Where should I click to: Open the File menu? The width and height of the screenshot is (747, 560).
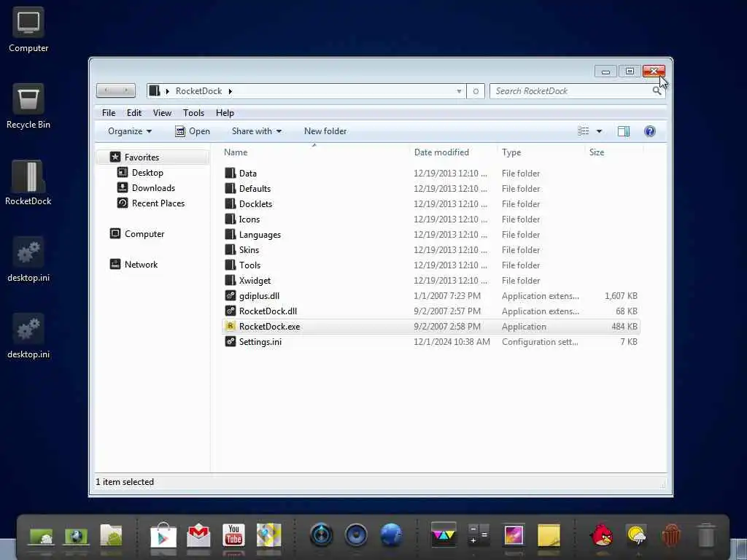109,113
